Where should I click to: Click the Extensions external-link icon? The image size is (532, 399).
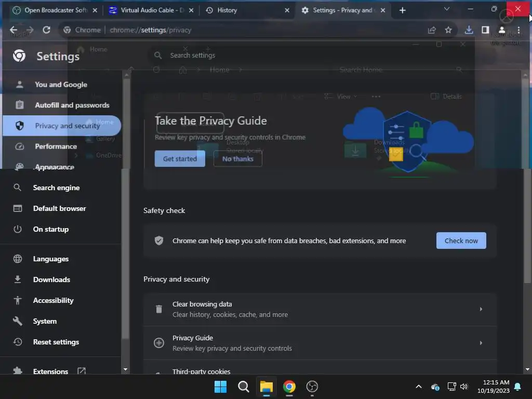[x=82, y=371]
